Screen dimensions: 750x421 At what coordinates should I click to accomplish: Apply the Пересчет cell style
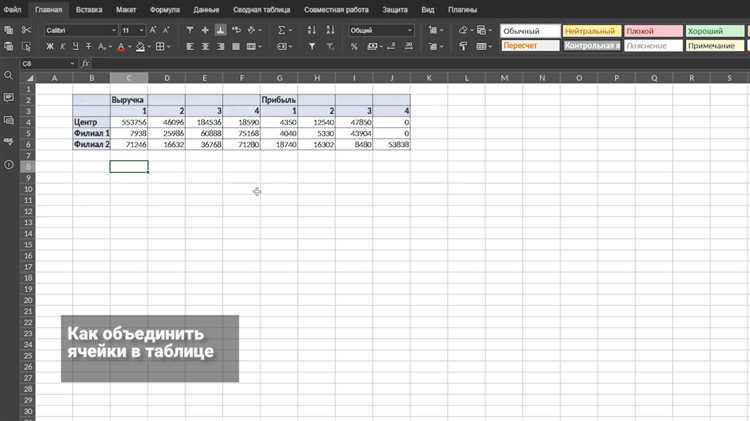point(530,45)
